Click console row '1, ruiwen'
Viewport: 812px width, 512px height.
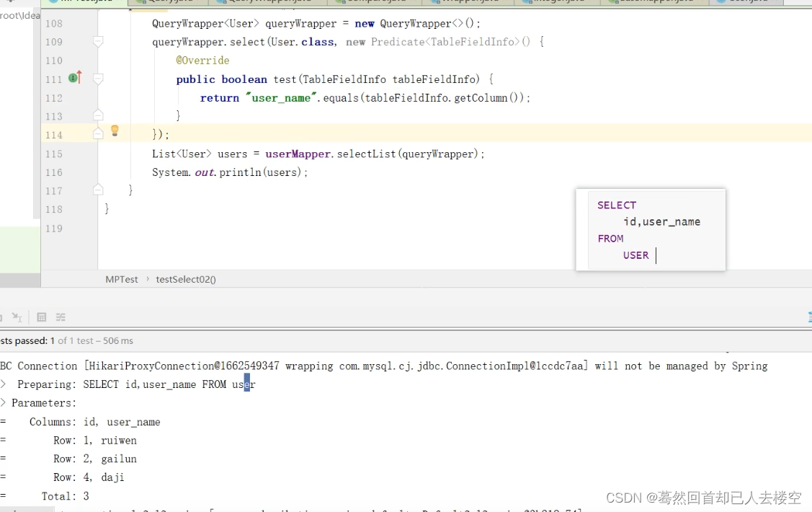click(x=110, y=441)
